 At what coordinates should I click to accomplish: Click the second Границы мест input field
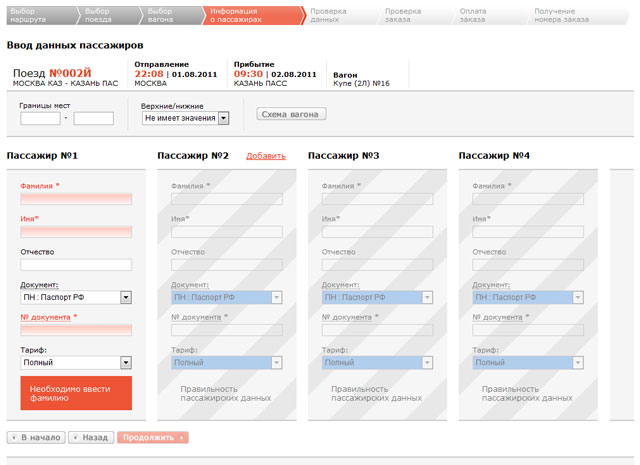(x=93, y=118)
